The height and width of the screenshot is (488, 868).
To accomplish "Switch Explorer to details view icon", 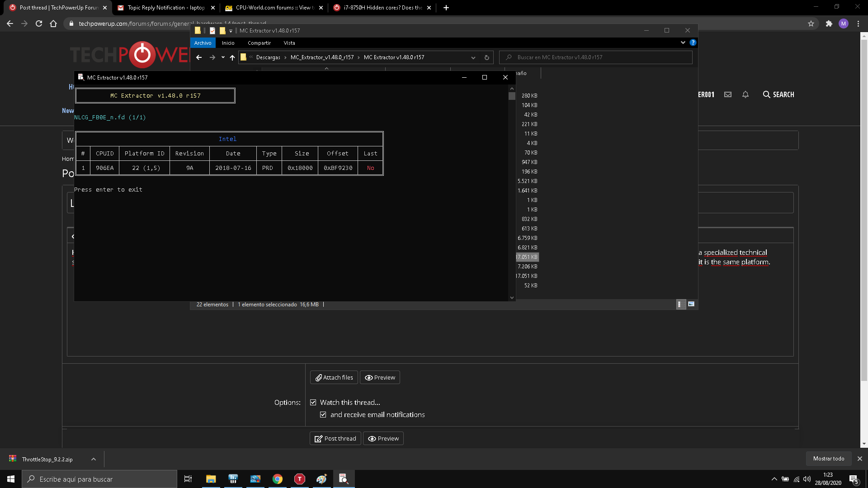I will coord(681,304).
